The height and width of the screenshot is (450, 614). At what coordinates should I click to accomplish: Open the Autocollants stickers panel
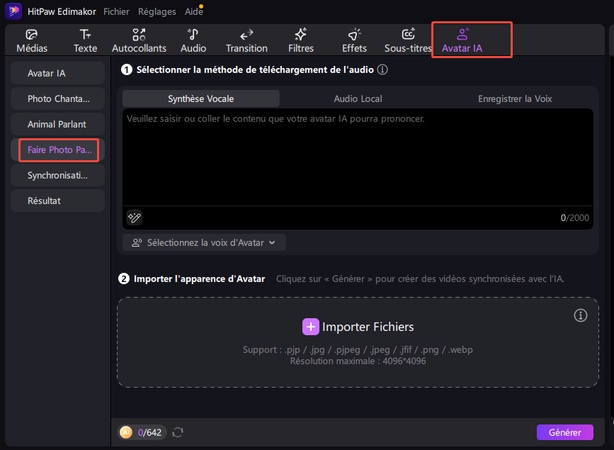coord(139,40)
